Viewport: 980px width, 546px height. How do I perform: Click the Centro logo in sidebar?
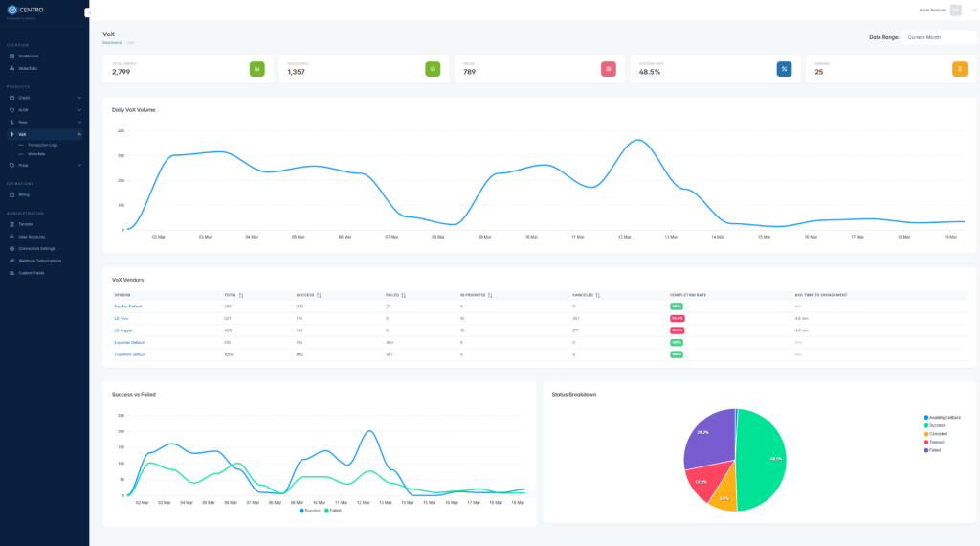[x=26, y=10]
